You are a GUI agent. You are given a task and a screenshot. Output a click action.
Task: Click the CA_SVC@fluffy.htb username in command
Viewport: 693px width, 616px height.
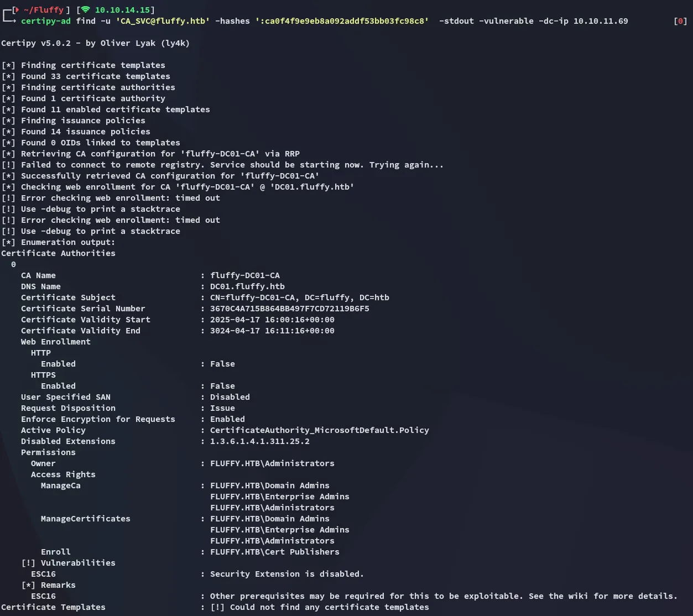(x=163, y=21)
